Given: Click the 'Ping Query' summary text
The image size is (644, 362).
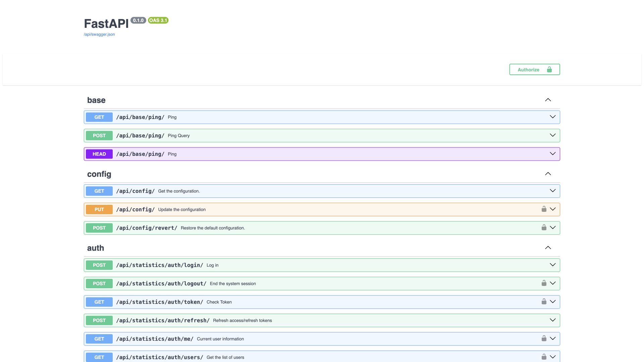Looking at the screenshot, I should coord(178,136).
